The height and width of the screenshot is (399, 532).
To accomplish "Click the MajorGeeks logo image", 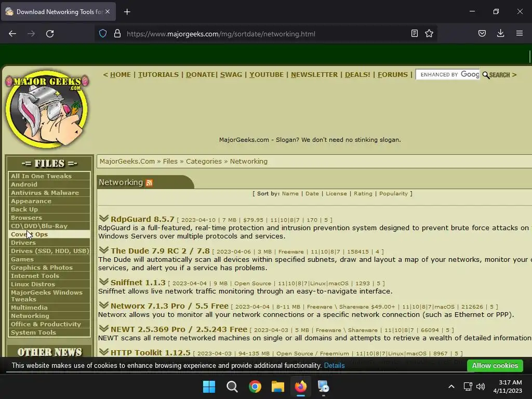I will [47, 110].
